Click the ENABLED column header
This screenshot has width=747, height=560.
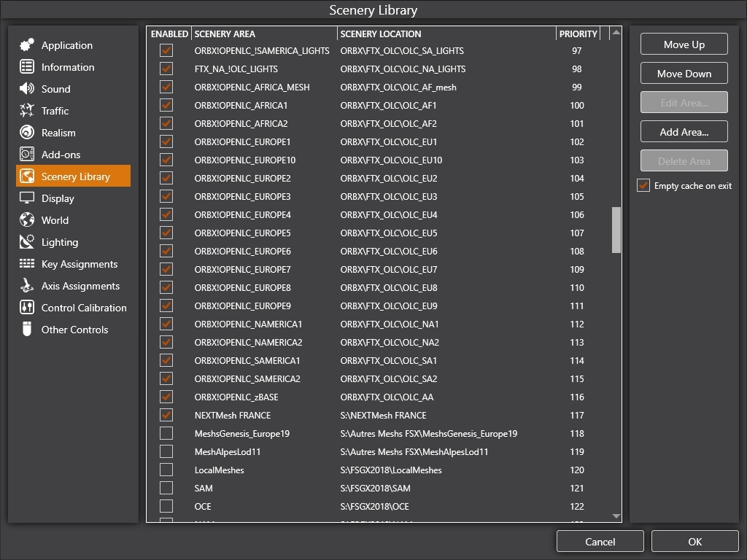[x=169, y=34]
